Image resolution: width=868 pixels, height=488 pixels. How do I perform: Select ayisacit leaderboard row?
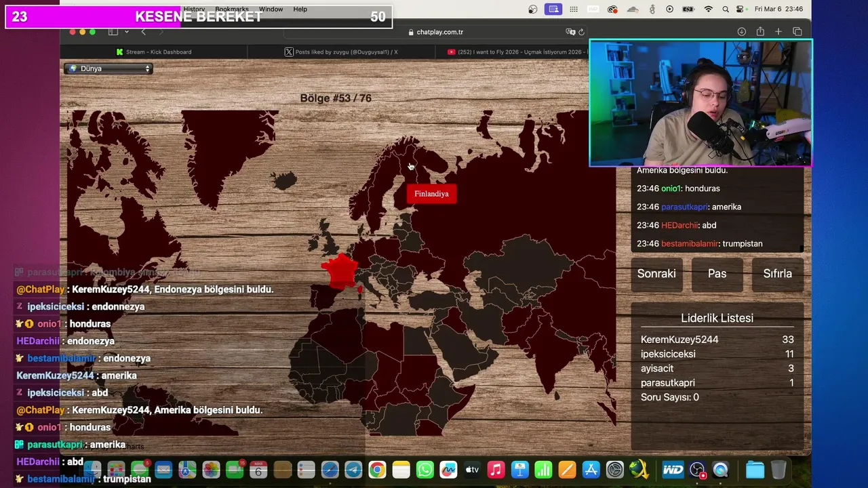coord(717,368)
